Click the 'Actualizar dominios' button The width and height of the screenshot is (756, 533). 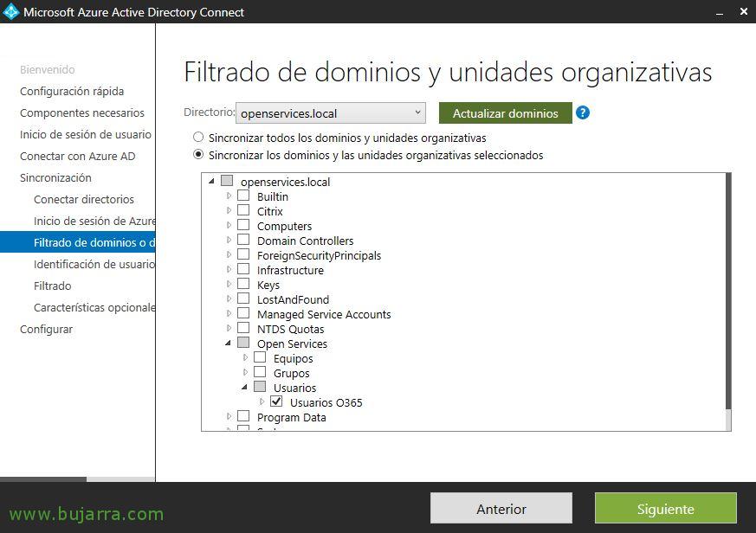click(x=505, y=113)
